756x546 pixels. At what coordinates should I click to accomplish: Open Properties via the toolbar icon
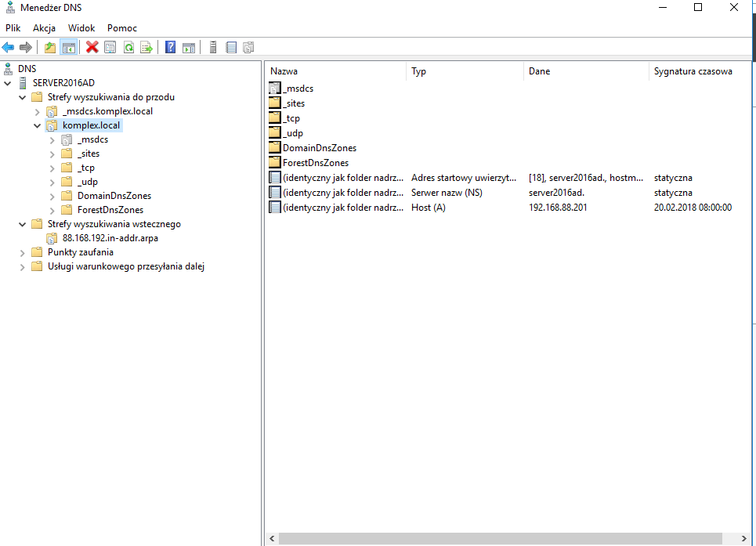point(110,47)
